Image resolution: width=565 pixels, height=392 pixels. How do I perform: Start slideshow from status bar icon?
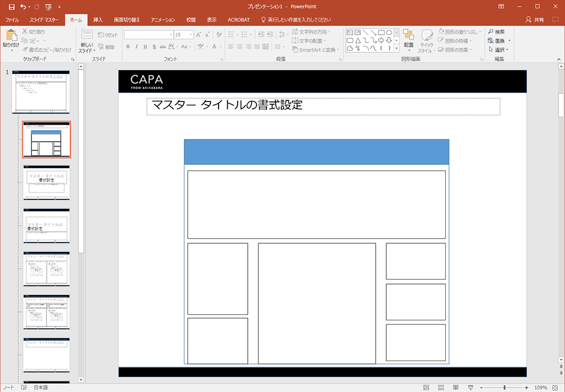click(470, 388)
